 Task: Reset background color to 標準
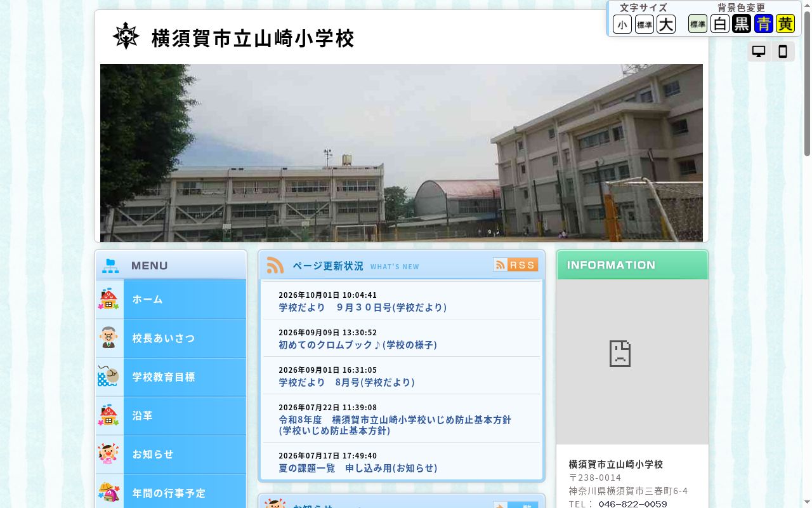pos(698,23)
